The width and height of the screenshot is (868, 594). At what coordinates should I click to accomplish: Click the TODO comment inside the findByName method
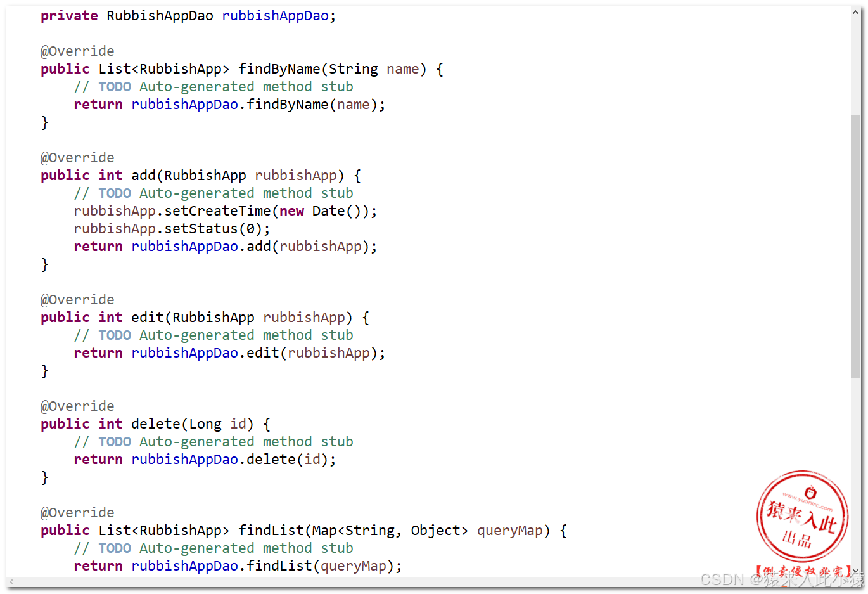[214, 87]
